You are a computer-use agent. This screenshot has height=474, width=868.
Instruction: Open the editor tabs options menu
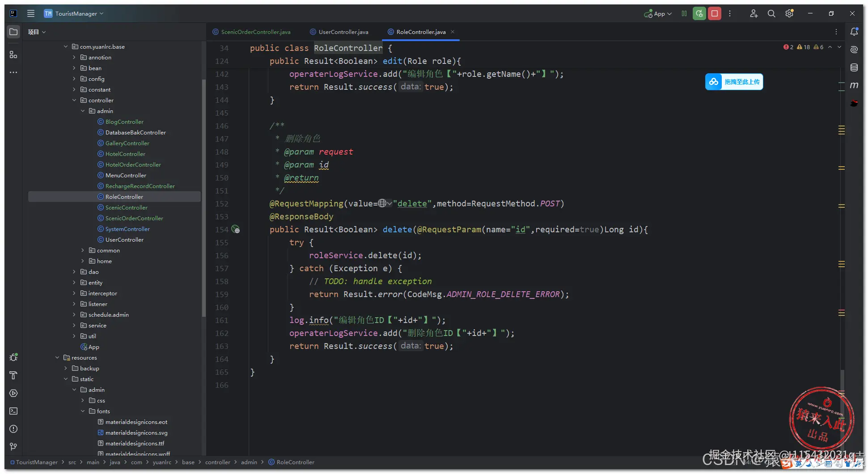tap(836, 32)
